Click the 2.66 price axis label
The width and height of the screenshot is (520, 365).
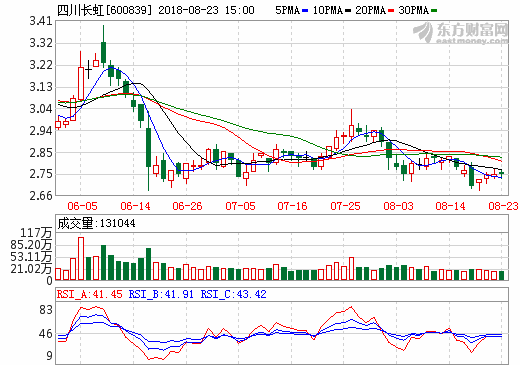click(41, 196)
